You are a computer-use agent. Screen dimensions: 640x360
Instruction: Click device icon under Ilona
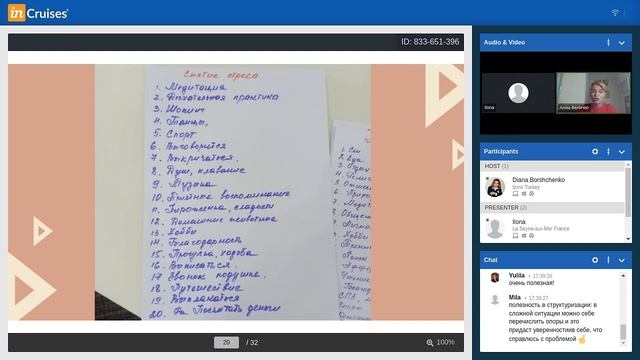click(516, 236)
